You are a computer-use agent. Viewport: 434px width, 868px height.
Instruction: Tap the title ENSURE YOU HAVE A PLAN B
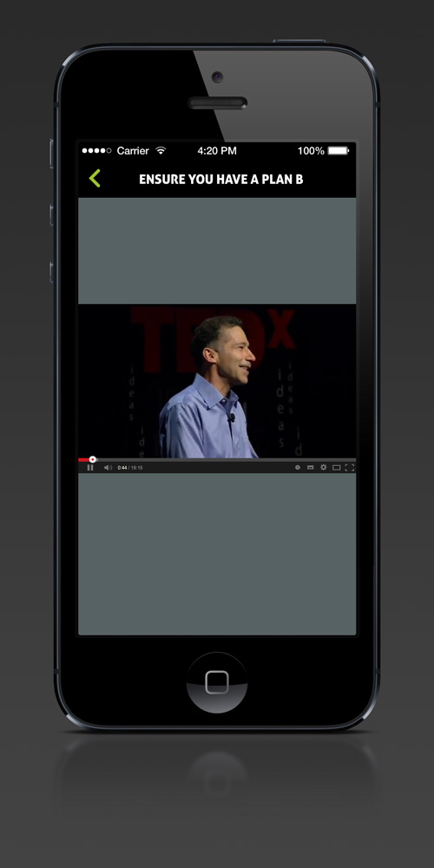pyautogui.click(x=220, y=180)
